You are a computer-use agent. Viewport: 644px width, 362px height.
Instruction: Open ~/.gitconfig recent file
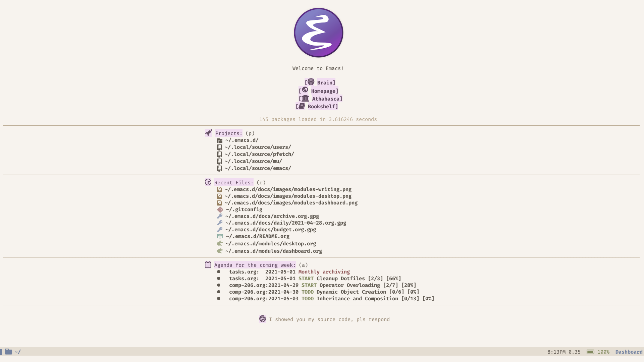pyautogui.click(x=243, y=209)
